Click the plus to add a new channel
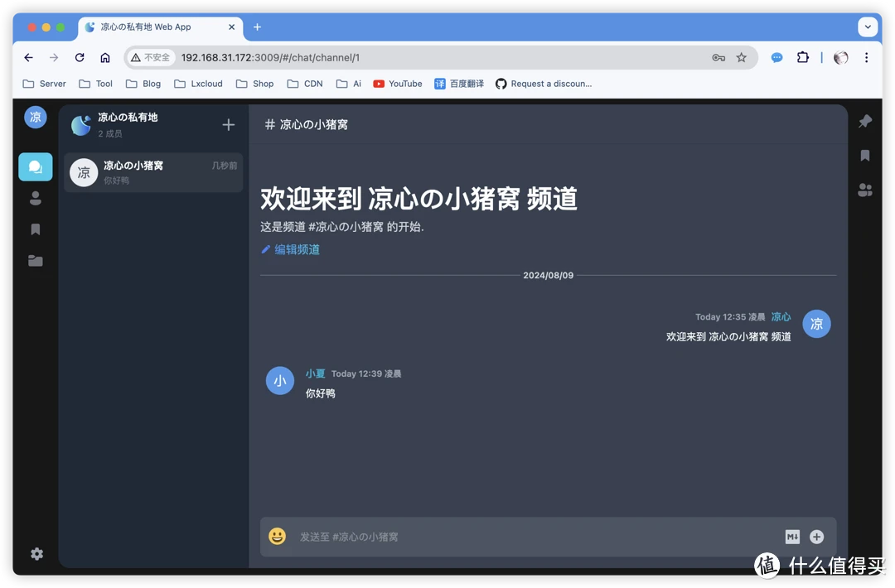895x588 pixels. click(228, 124)
